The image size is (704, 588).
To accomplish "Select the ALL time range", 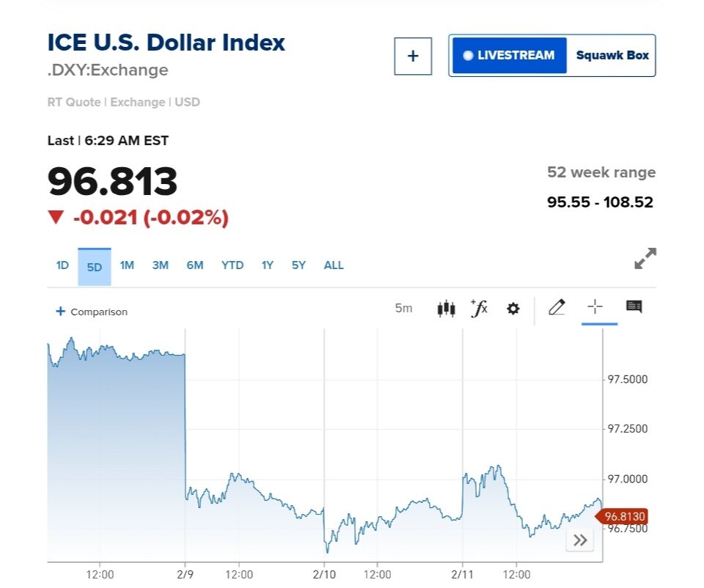I will click(x=334, y=265).
